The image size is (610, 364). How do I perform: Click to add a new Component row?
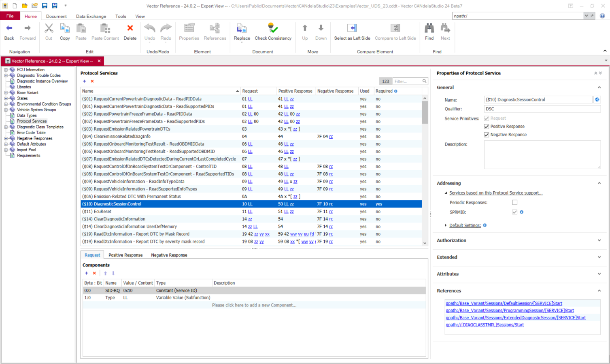click(x=254, y=305)
